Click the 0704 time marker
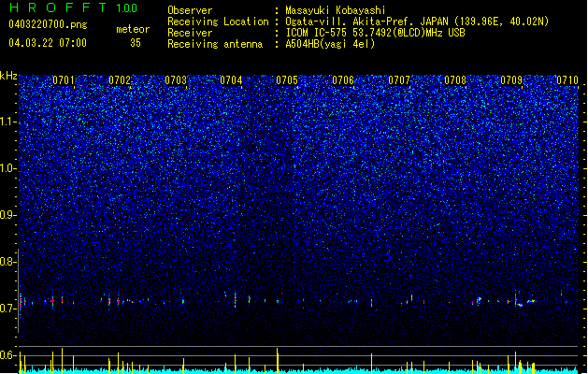Image resolution: width=588 pixels, height=374 pixels. click(231, 80)
